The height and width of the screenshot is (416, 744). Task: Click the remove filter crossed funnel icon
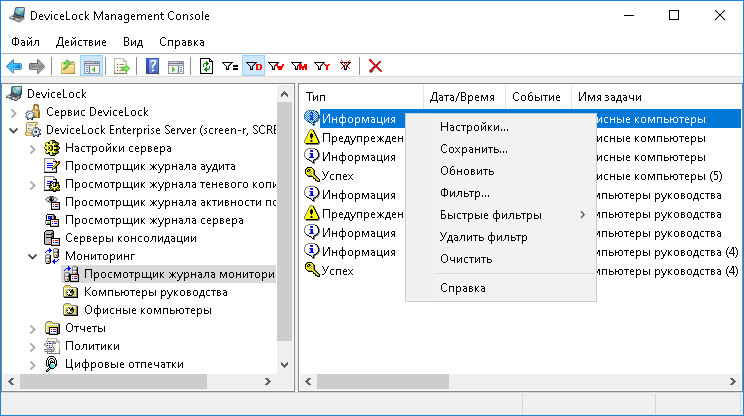tap(346, 67)
